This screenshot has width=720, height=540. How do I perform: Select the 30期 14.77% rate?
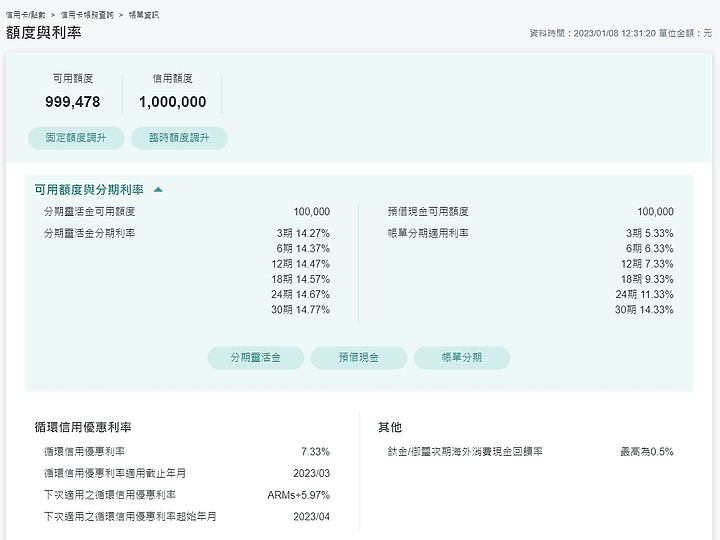click(300, 309)
